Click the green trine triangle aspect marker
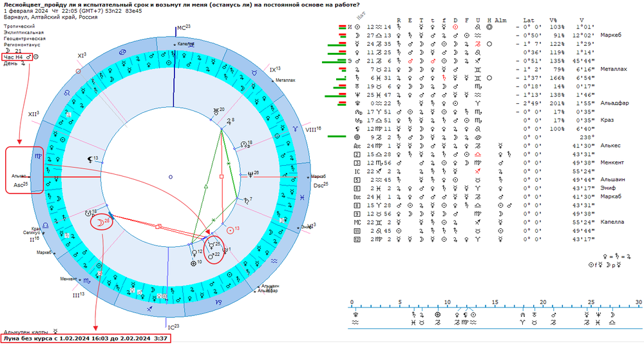644x345 pixels. tap(206, 186)
